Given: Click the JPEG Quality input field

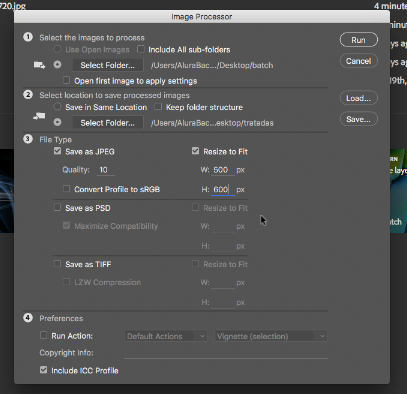Looking at the screenshot, I should [x=106, y=170].
